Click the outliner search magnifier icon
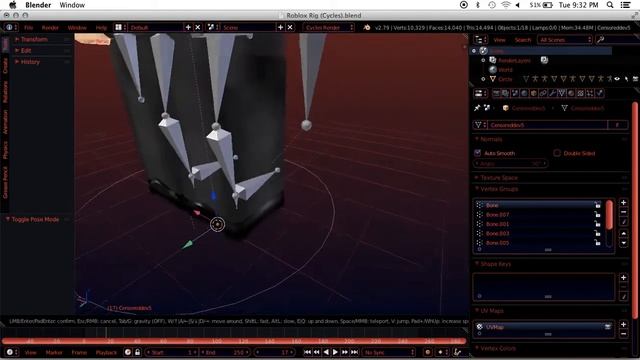The width and height of the screenshot is (640, 360). 600,40
